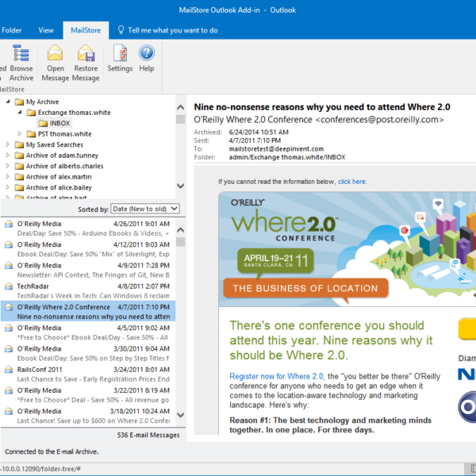Open O'Reilly Media 4/9/2011 newsletter
The height and width of the screenshot is (476, 476).
click(x=88, y=271)
